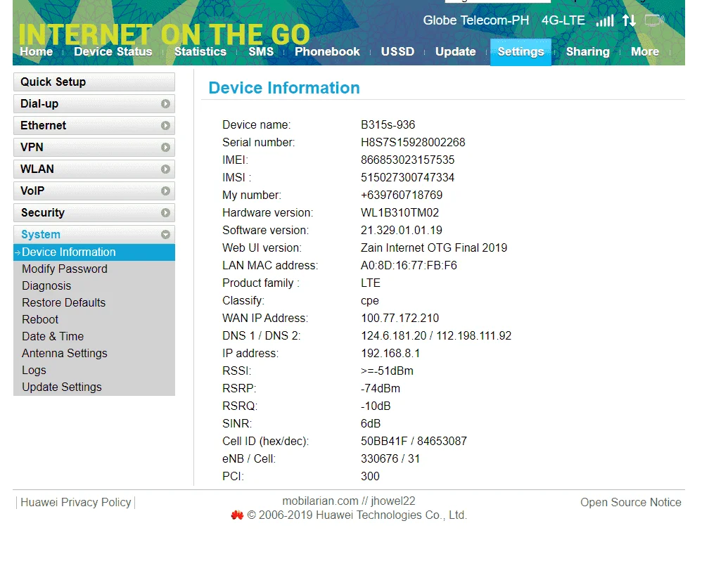The width and height of the screenshot is (728, 566).
Task: Collapse the System section arrow
Action: pyautogui.click(x=165, y=235)
